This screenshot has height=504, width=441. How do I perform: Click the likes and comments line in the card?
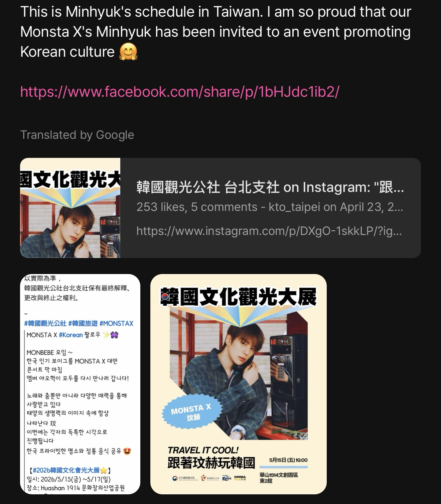(270, 207)
